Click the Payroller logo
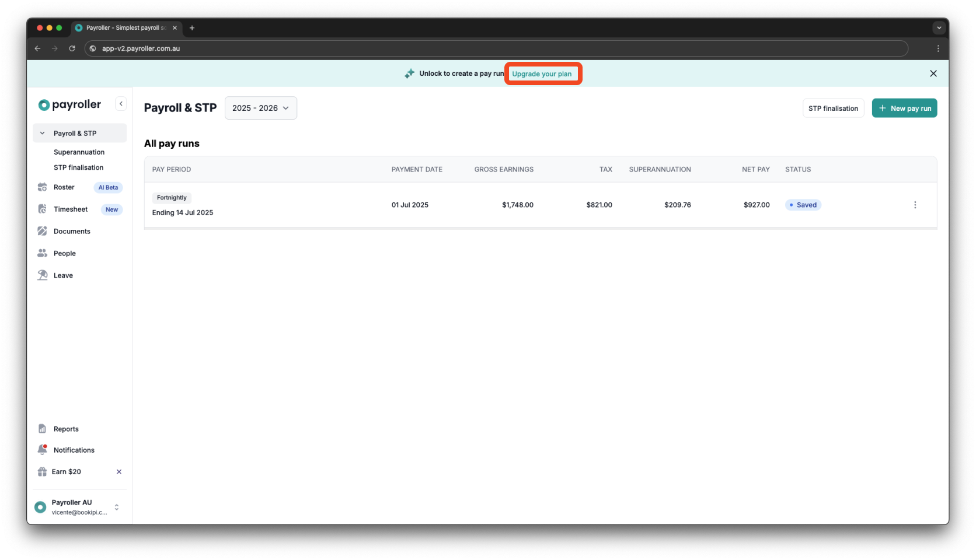Viewport: 976px width, 560px height. (x=68, y=104)
